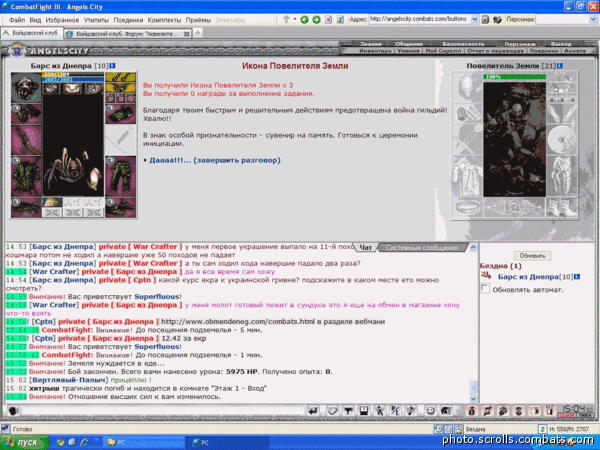Switch to Системные сообщения tab
Screen dimensions: 600x450
click(x=422, y=248)
